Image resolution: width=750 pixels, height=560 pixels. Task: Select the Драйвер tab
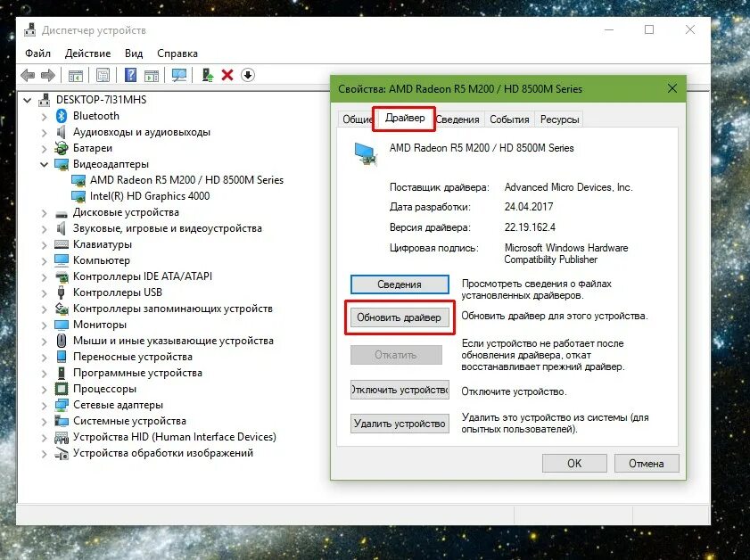coord(405,118)
